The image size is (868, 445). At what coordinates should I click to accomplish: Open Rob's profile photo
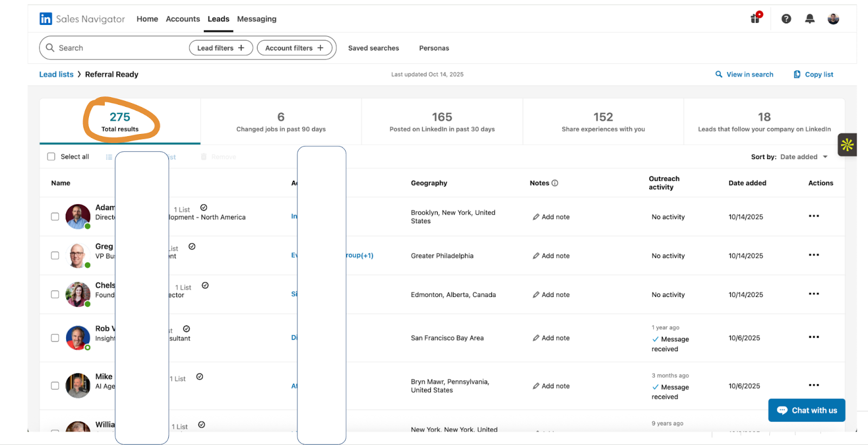pos(78,338)
